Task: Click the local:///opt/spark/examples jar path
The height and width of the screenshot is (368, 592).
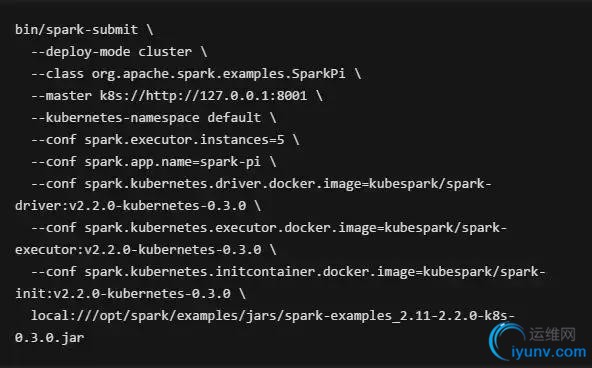Action: click(x=273, y=316)
